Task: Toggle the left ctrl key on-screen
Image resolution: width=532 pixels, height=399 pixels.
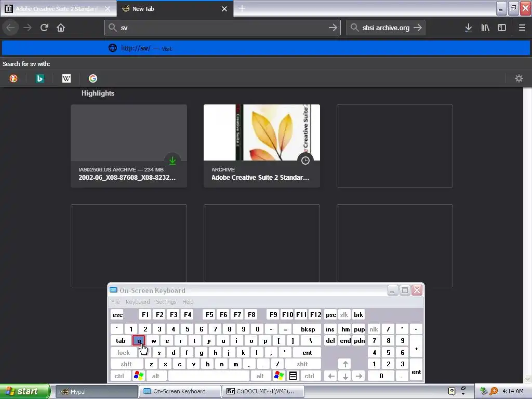Action: 119,376
